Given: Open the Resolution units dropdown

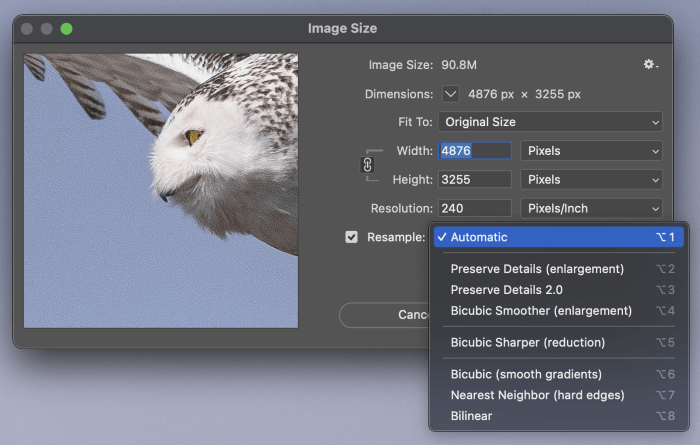Looking at the screenshot, I should [x=592, y=209].
